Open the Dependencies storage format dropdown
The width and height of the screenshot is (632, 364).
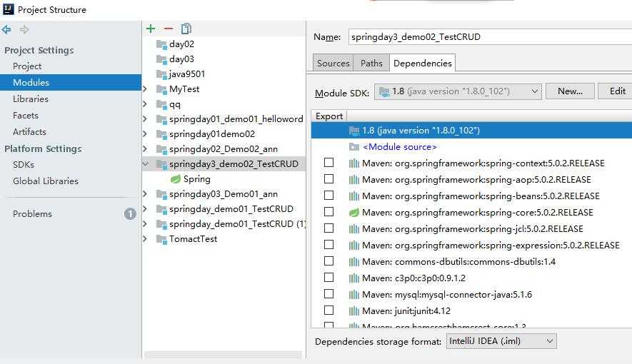pos(501,341)
